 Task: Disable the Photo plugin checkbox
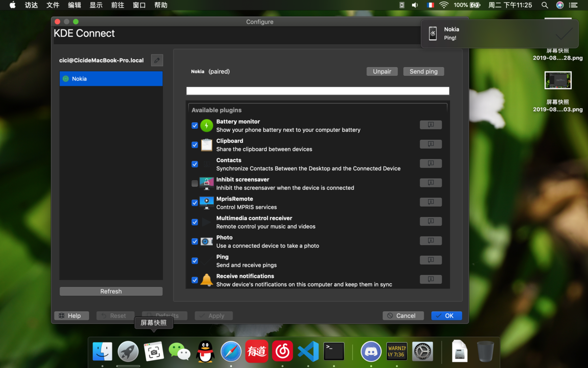pyautogui.click(x=195, y=241)
